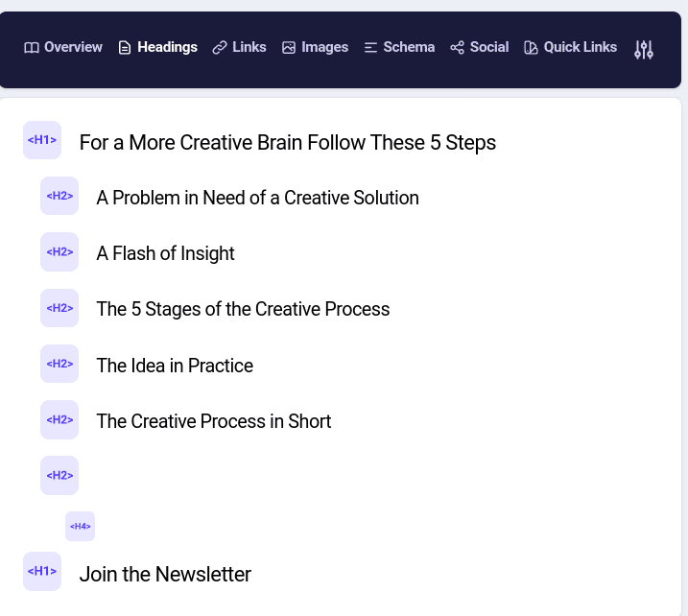Click the Headings document icon
This screenshot has height=616, width=688.
click(125, 48)
